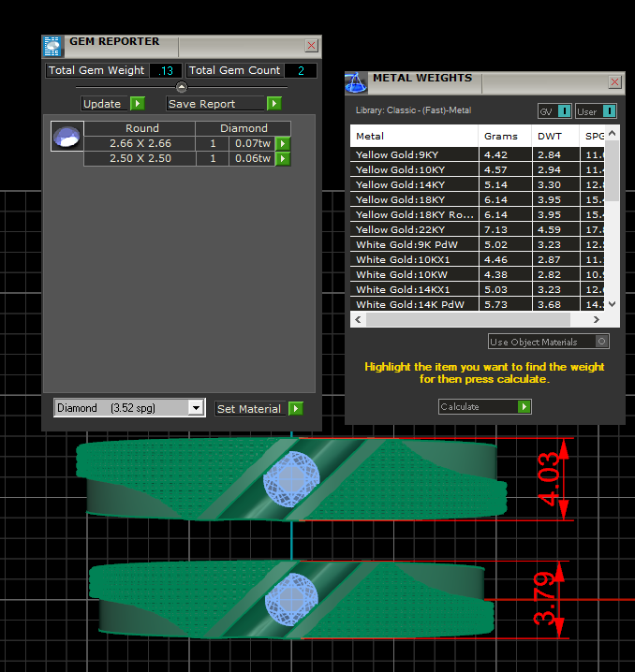
Task: Click the Save Report button
Action: pyautogui.click(x=224, y=104)
